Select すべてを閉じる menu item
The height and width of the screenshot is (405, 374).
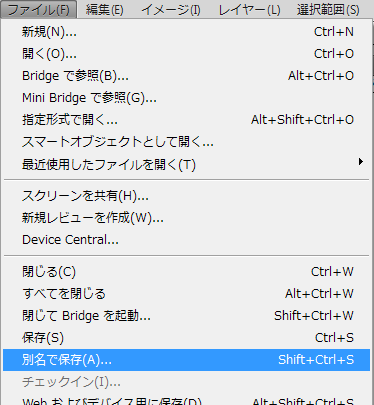pyautogui.click(x=187, y=294)
